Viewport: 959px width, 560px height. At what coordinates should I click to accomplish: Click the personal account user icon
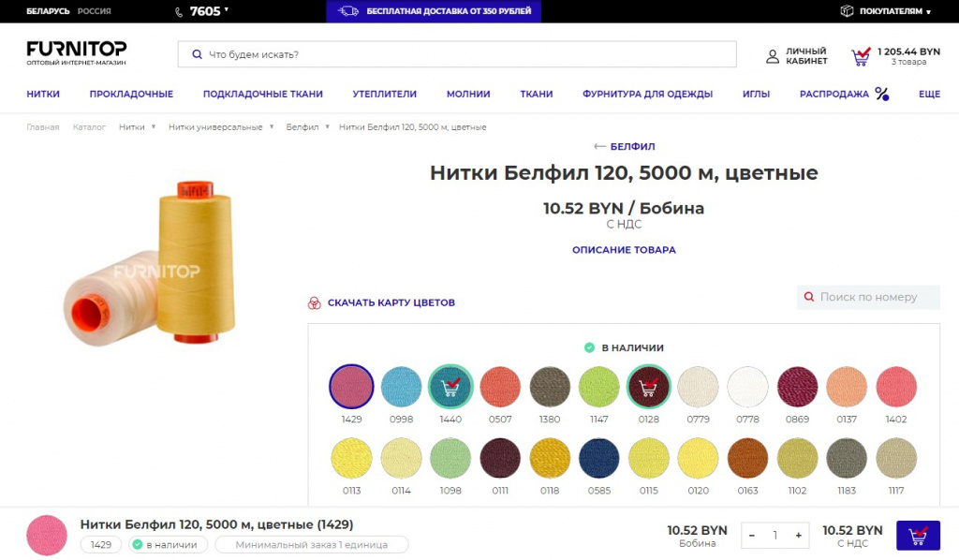click(x=773, y=56)
